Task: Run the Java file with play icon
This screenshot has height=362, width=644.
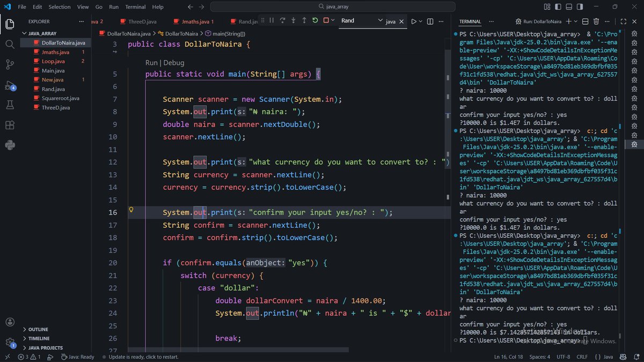Action: pos(414,21)
